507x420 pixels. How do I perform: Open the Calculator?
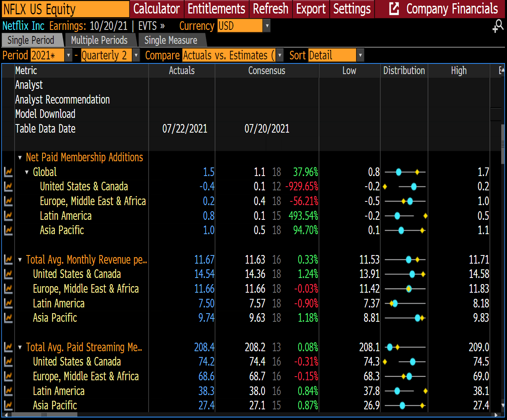[157, 9]
